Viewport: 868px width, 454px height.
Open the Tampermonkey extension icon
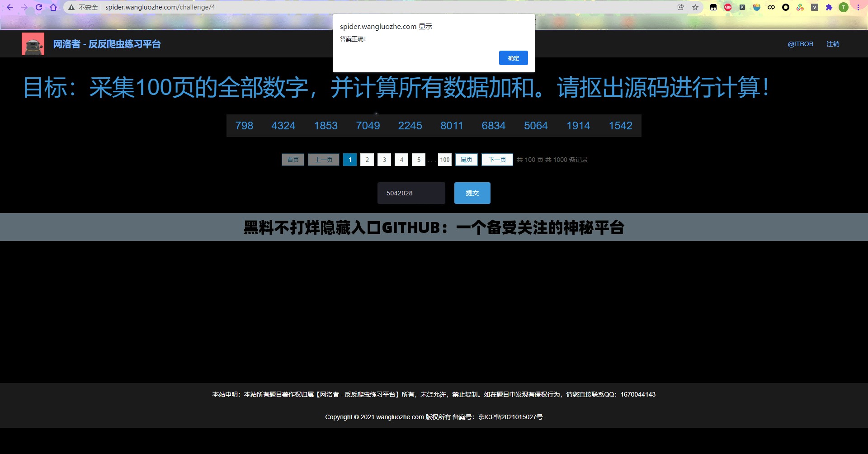(x=713, y=7)
